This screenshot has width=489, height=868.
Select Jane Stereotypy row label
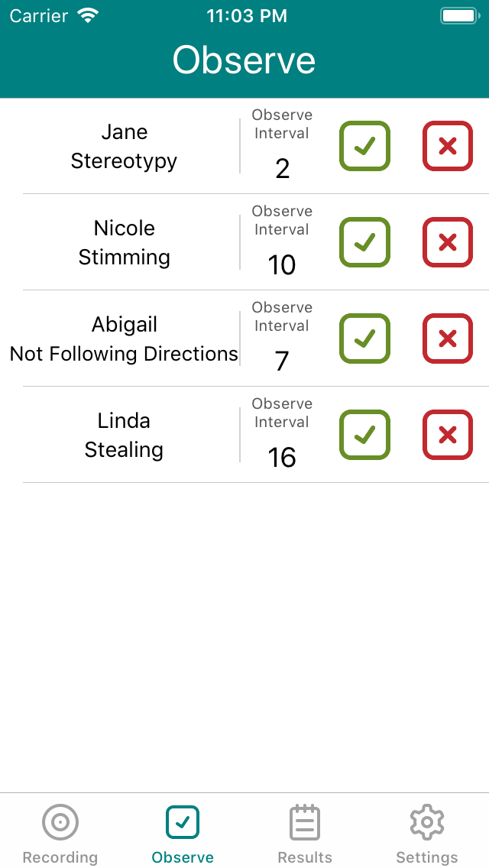click(124, 147)
